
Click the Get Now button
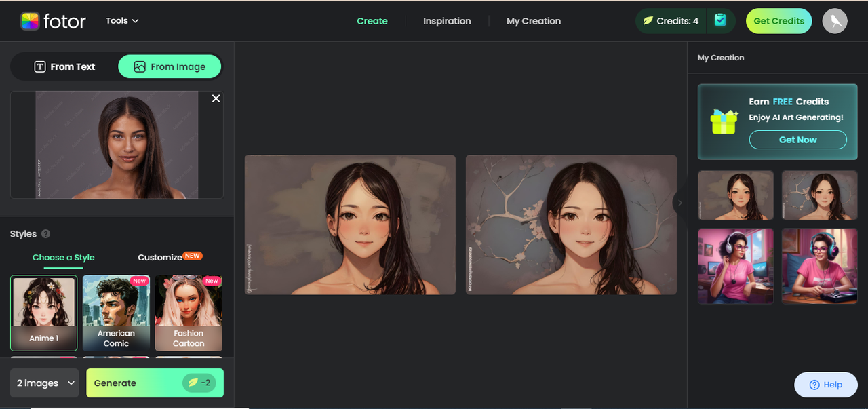797,140
